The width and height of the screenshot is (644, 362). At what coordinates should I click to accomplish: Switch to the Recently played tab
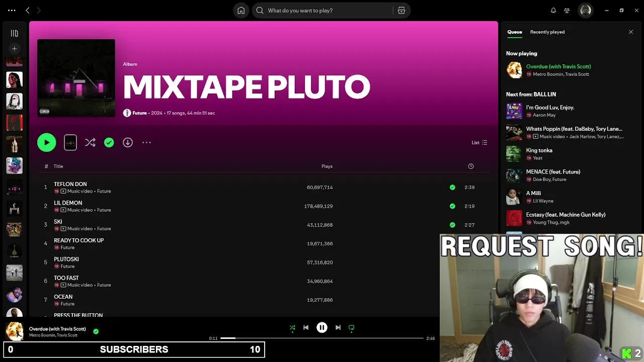547,32
